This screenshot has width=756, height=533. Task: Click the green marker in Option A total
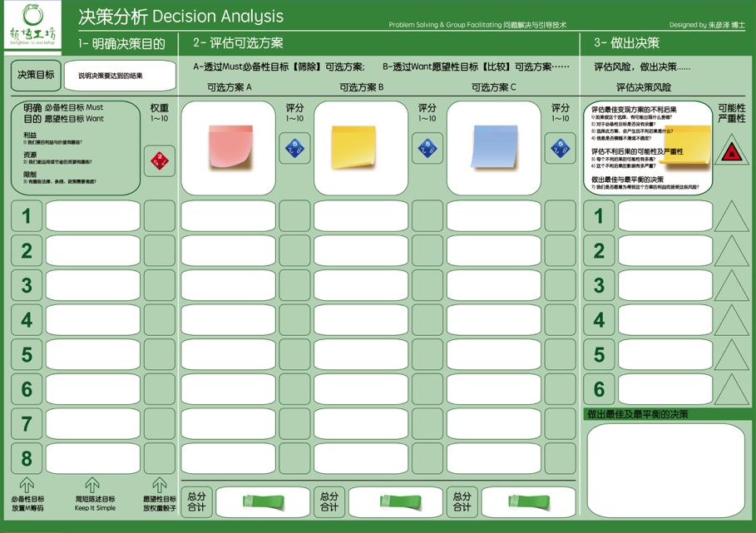pyautogui.click(x=263, y=501)
